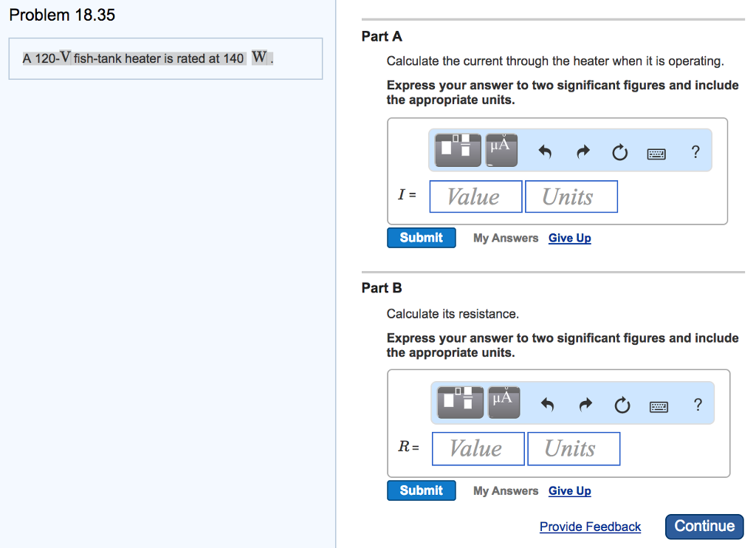
Task: Reset the Part B answer field
Action: tap(622, 405)
